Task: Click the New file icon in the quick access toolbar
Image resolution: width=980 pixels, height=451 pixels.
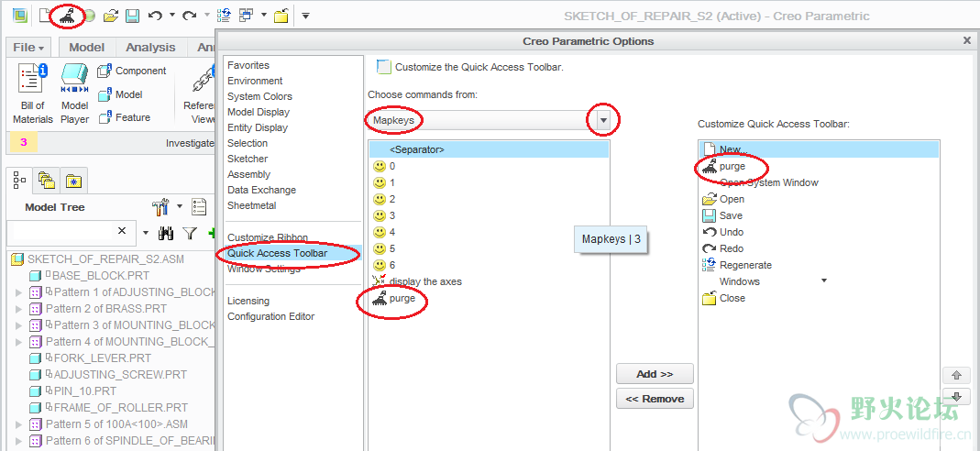Action: [x=44, y=15]
